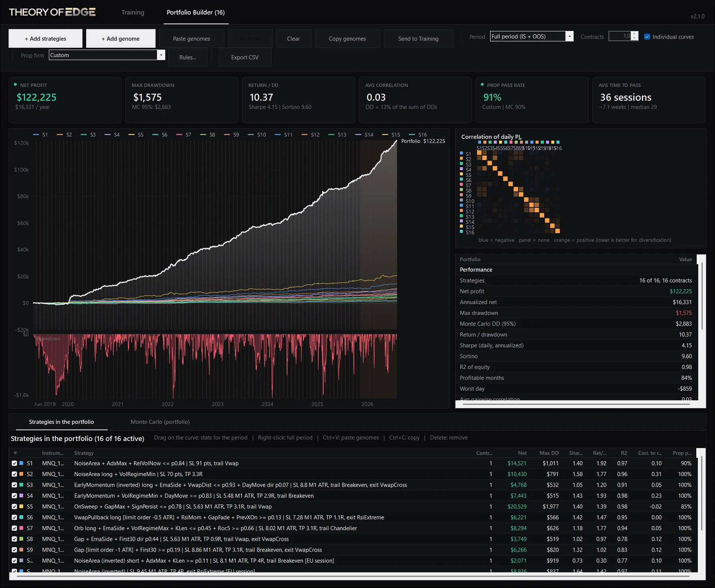Sort by the Net column header
715x588 pixels.
pyautogui.click(x=522, y=453)
